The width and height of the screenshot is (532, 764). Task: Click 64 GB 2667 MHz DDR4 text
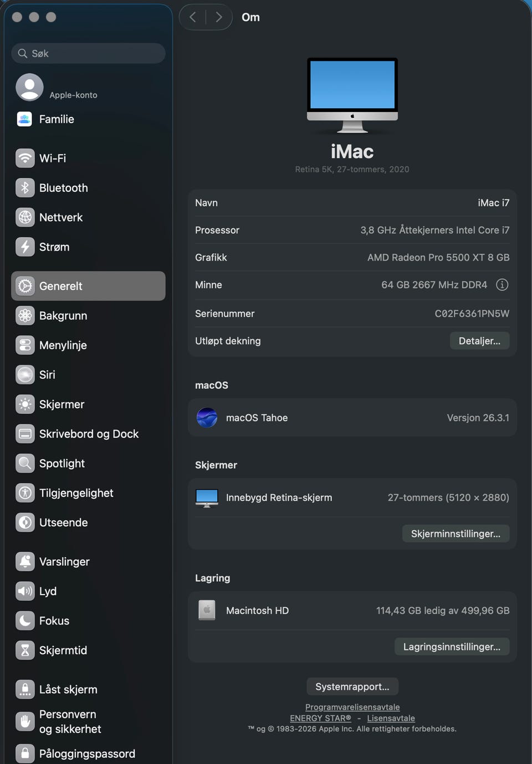pos(434,285)
